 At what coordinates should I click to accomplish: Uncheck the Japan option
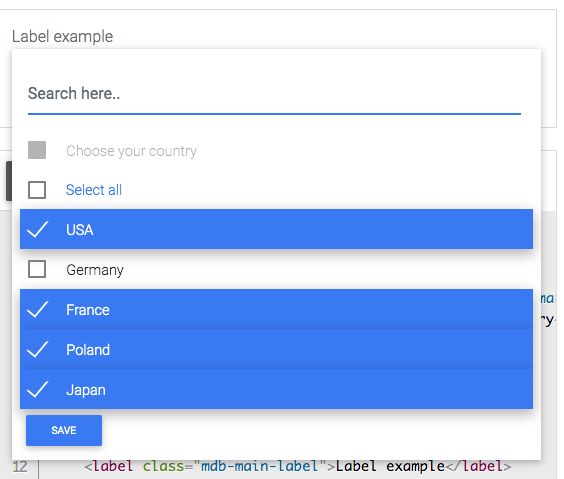(276, 389)
